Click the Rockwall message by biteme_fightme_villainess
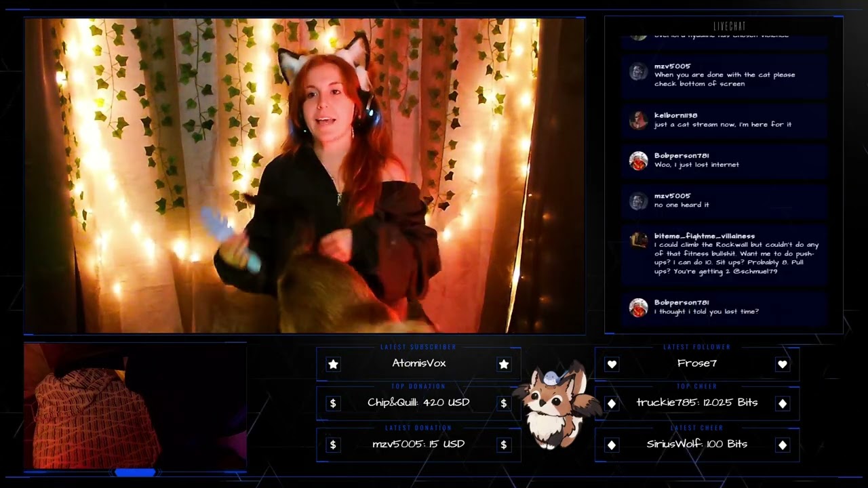The height and width of the screenshot is (488, 868). 736,258
